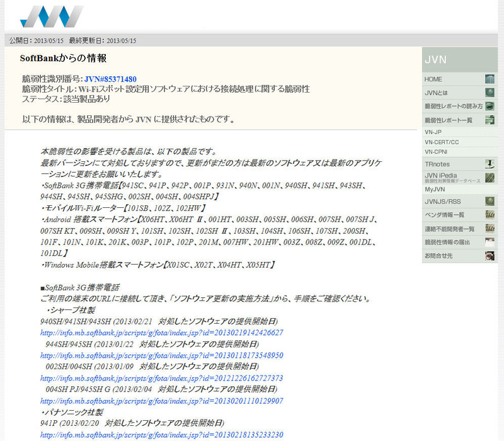The width and height of the screenshot is (504, 441).
Task: Open the VN-JP menu item
Action: [433, 132]
